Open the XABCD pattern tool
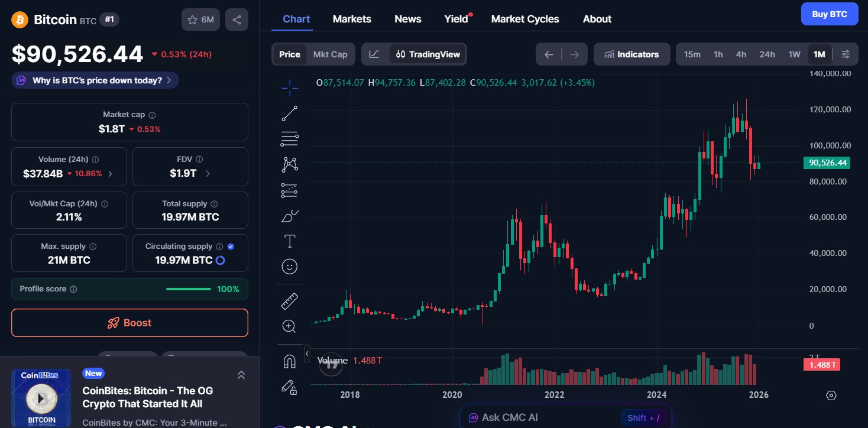 289,164
